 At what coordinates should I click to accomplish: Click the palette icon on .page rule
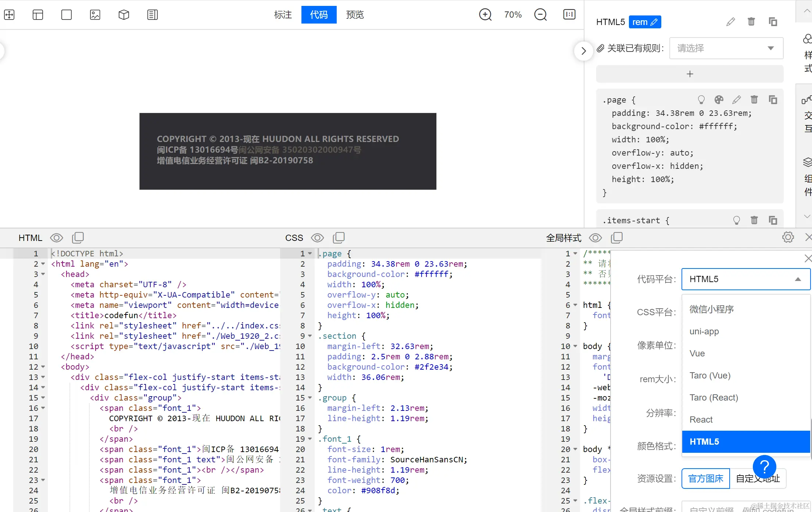click(x=719, y=100)
